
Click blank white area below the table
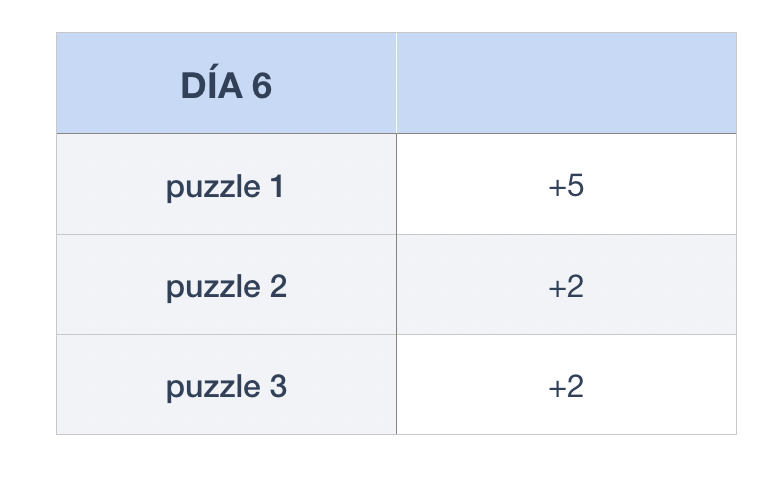[x=396, y=460]
